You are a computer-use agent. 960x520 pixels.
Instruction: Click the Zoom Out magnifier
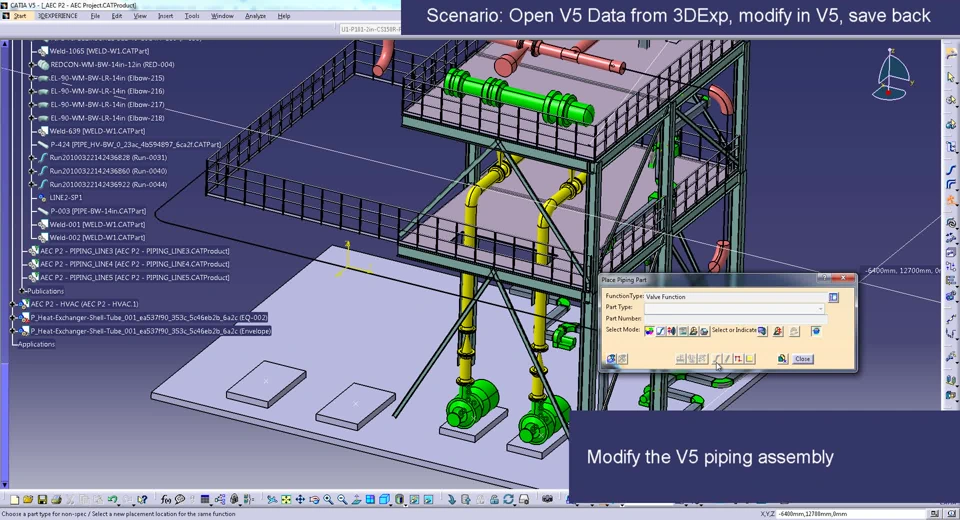tap(342, 500)
